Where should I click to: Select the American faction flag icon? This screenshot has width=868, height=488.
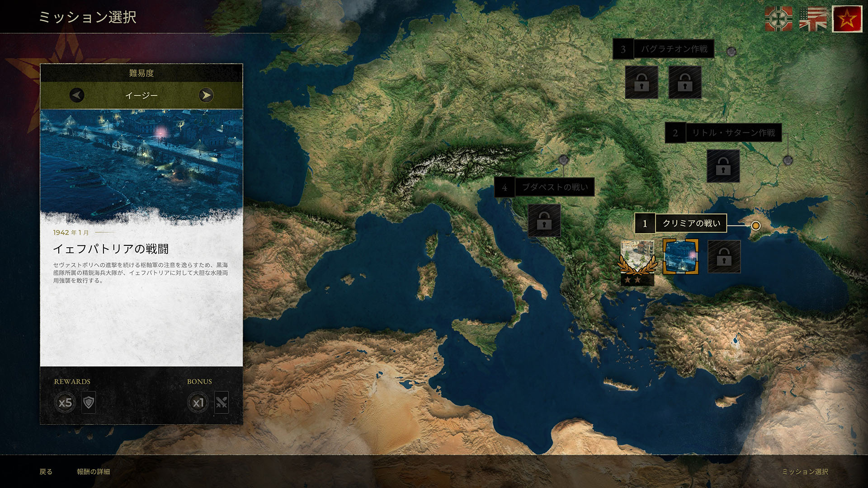(812, 19)
